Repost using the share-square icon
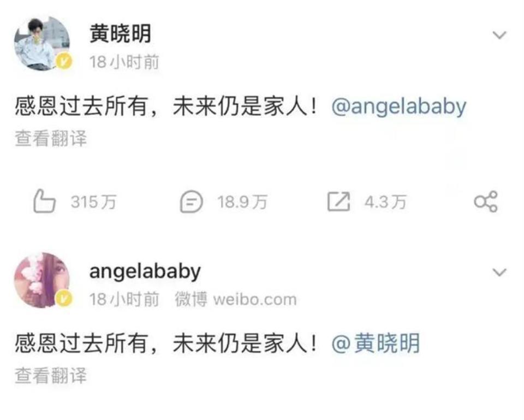This screenshot has height=420, width=524. coord(338,202)
